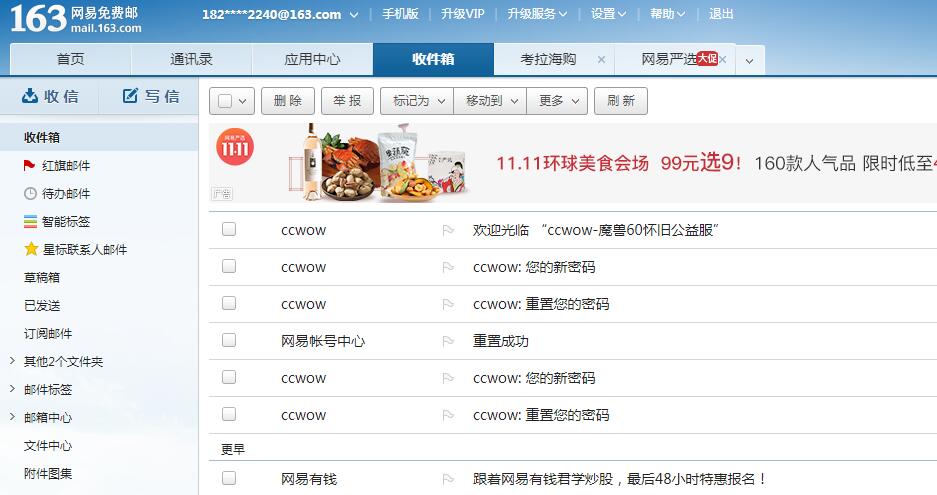Open the more-tabs dropdown arrow
The image size is (937, 495).
point(749,60)
